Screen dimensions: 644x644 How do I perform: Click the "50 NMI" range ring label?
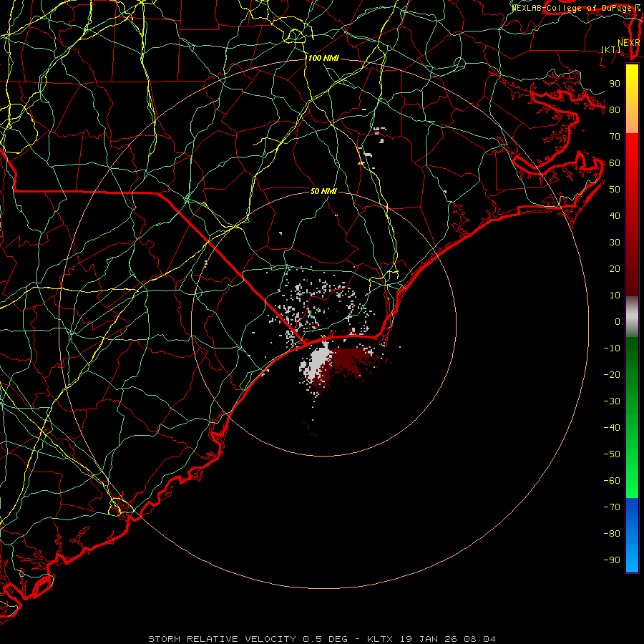tap(323, 191)
